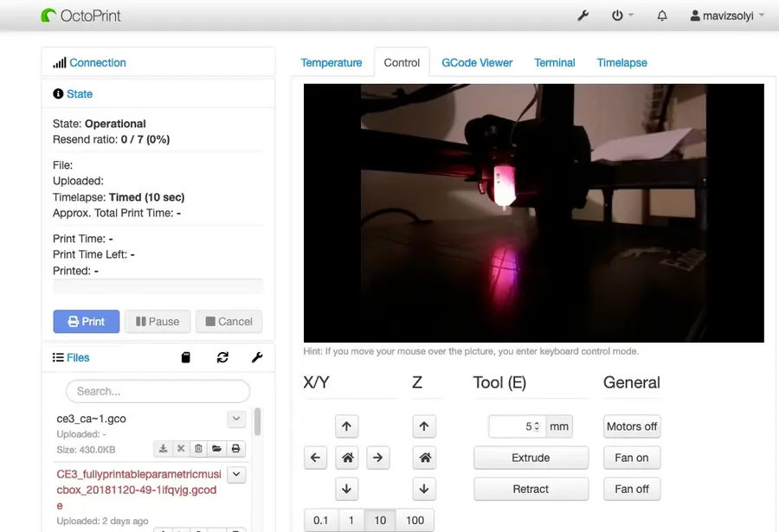
Task: Select the 1 mm jog distance
Action: [351, 520]
